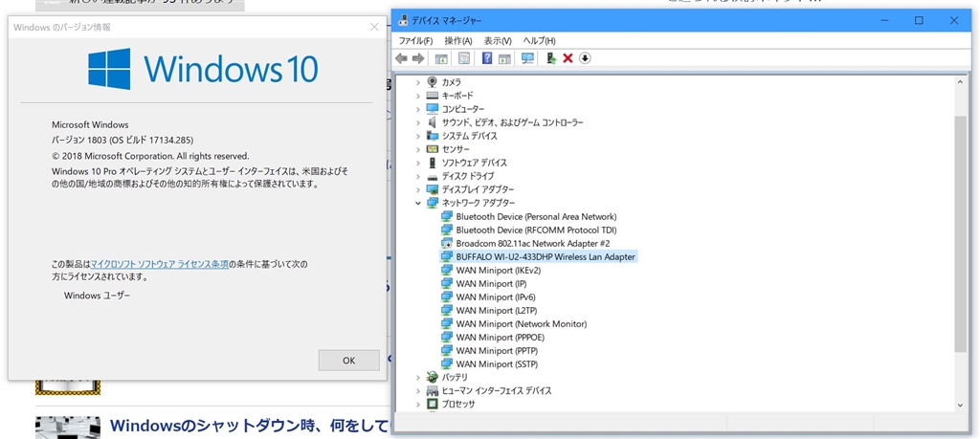The image size is (980, 439).
Task: Click the Forward arrow in Device Manager toolbar
Action: pyautogui.click(x=418, y=58)
